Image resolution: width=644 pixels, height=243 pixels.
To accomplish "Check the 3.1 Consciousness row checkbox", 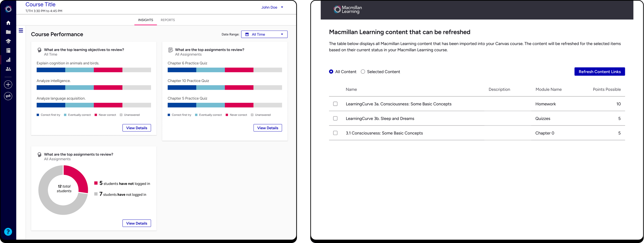I will click(x=335, y=133).
